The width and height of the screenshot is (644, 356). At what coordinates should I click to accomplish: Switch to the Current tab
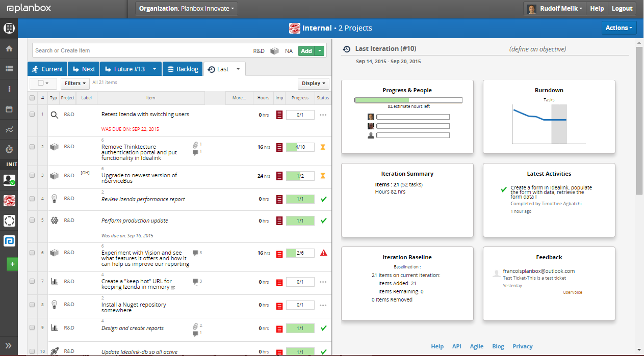pyautogui.click(x=47, y=69)
